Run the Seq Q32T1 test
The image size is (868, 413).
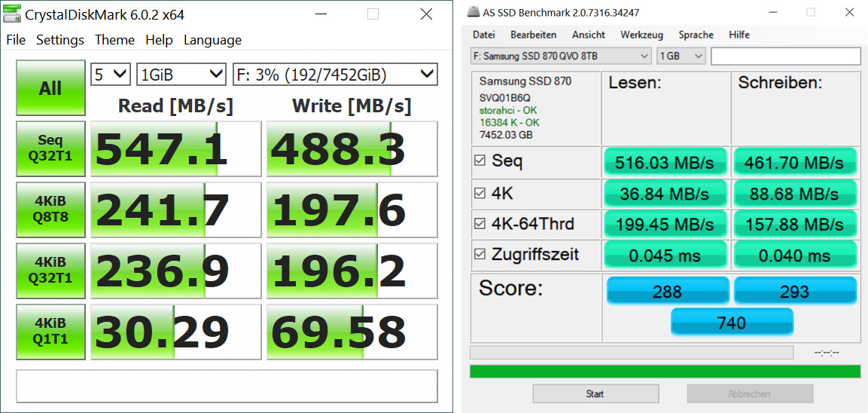(50, 148)
